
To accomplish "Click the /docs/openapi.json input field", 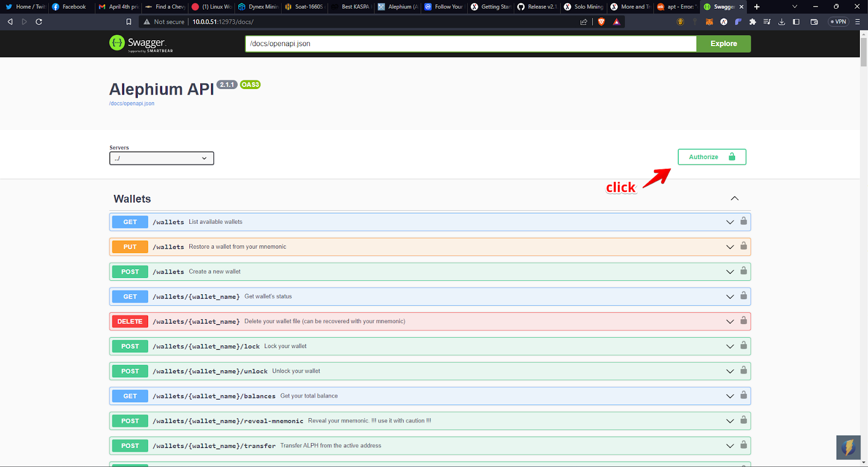I will click(470, 43).
